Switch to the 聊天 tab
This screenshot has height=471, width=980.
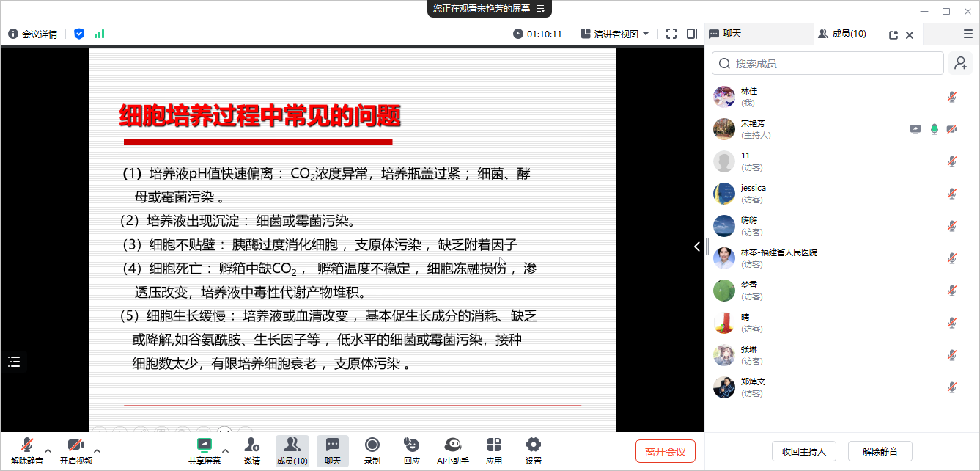726,34
